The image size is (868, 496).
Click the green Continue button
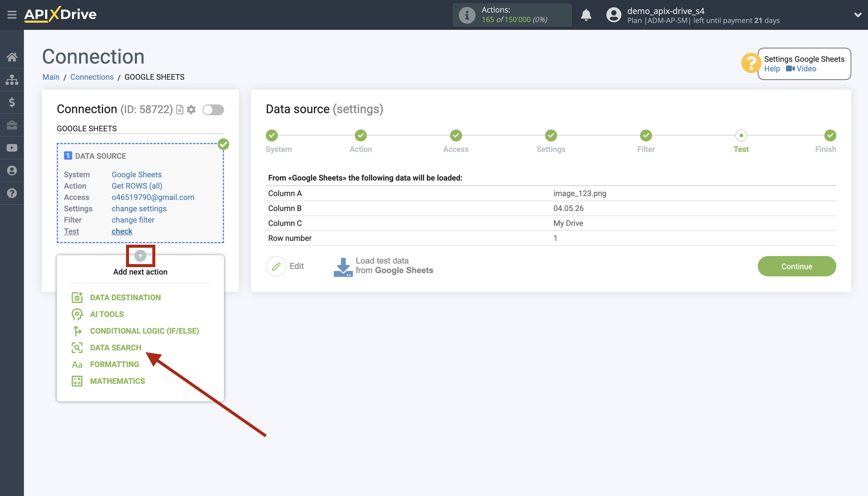(x=797, y=267)
